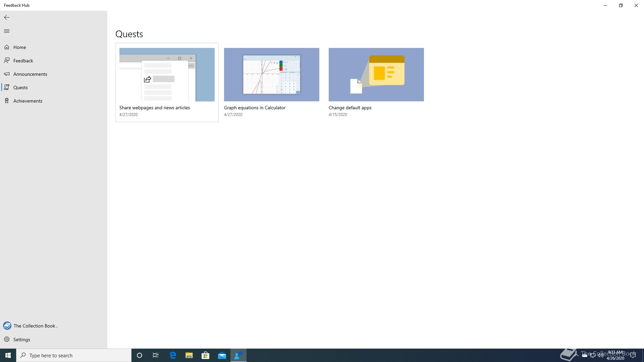Open Task View from the taskbar
The height and width of the screenshot is (362, 644).
point(156,355)
